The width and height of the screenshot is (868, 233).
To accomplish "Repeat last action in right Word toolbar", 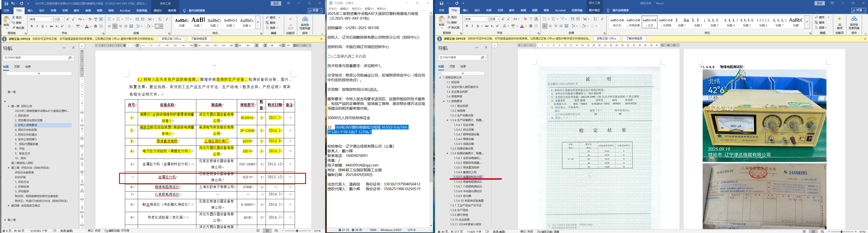I will [457, 3].
